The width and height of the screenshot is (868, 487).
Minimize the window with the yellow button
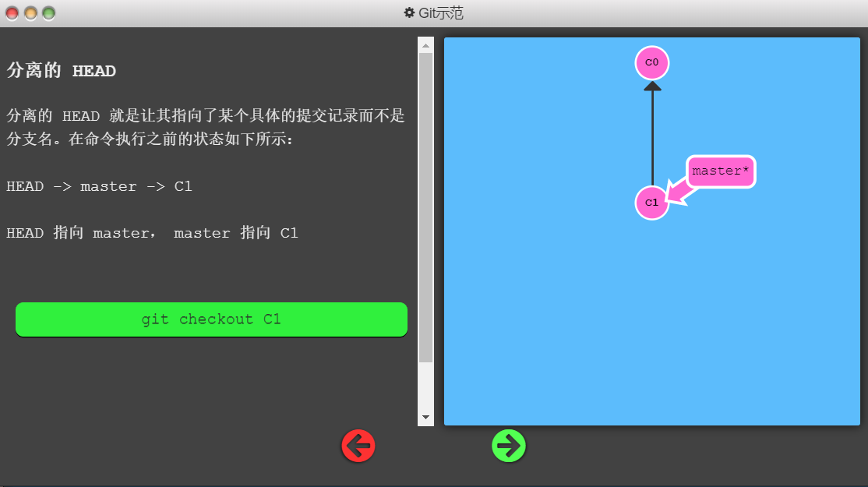click(x=30, y=13)
